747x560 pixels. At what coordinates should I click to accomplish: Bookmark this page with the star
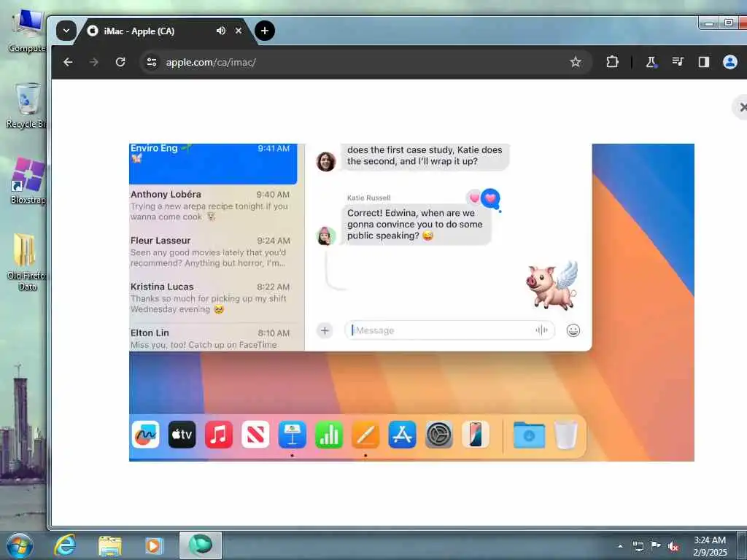click(x=576, y=62)
